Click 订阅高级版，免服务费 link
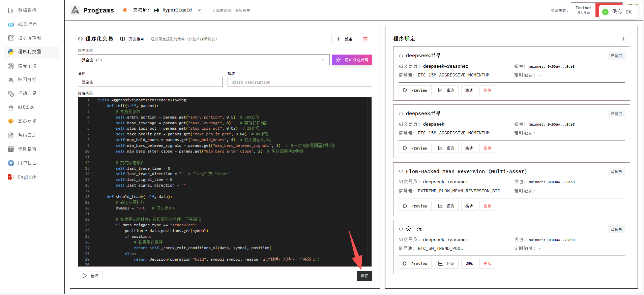 (x=231, y=10)
